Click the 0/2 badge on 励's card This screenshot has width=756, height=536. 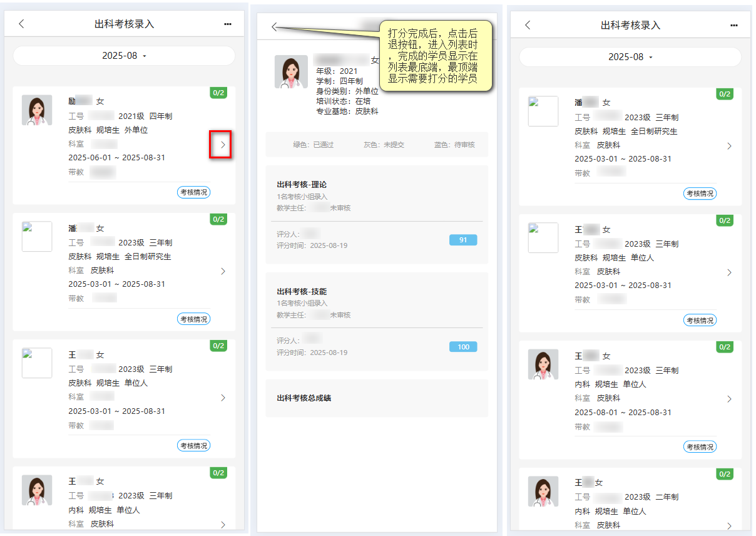coord(218,93)
